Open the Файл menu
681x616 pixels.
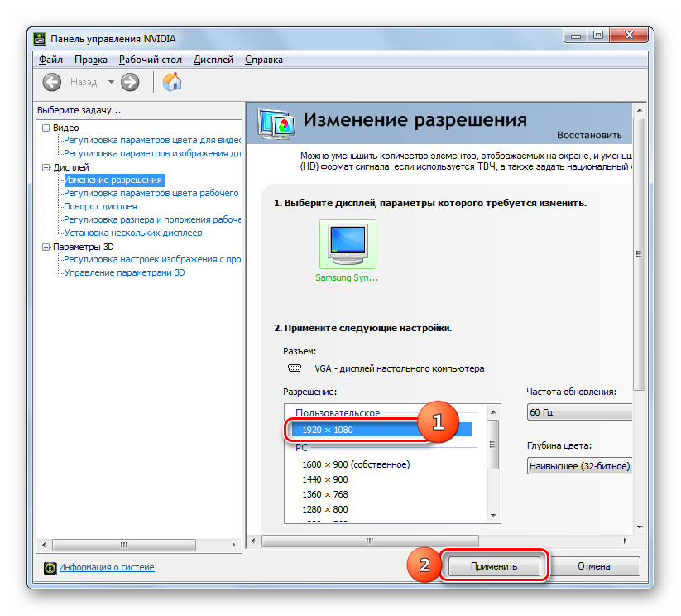(x=50, y=60)
